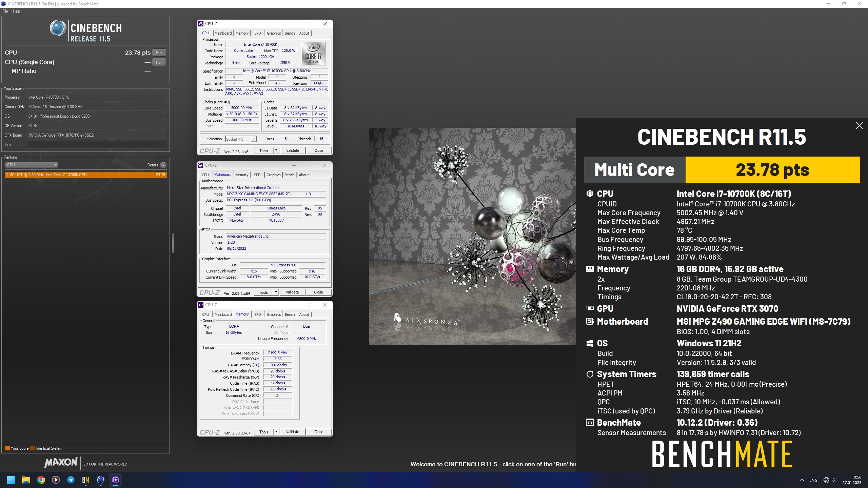Click Validate in middle CPU-Z window
This screenshot has height=488, width=868.
pyautogui.click(x=292, y=292)
